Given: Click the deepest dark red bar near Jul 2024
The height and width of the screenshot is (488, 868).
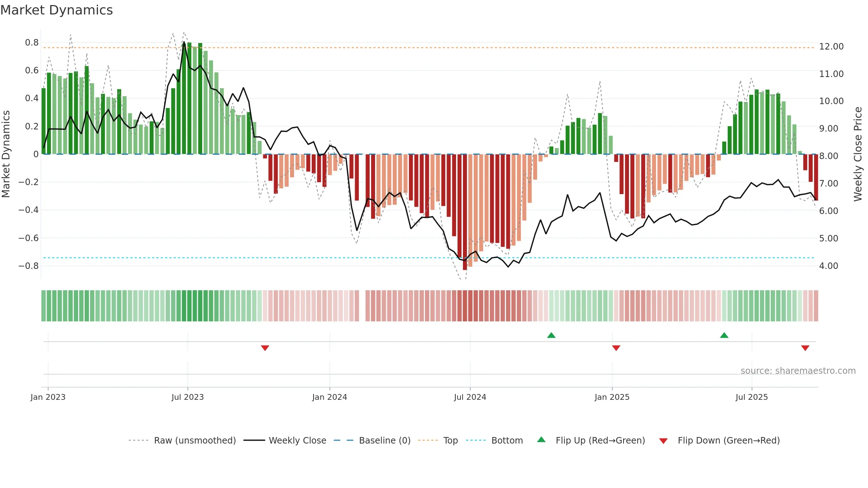Looking at the screenshot, I should pos(465,212).
